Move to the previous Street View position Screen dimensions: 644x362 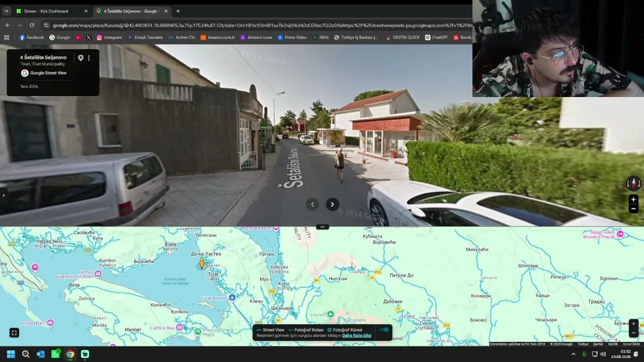[312, 204]
